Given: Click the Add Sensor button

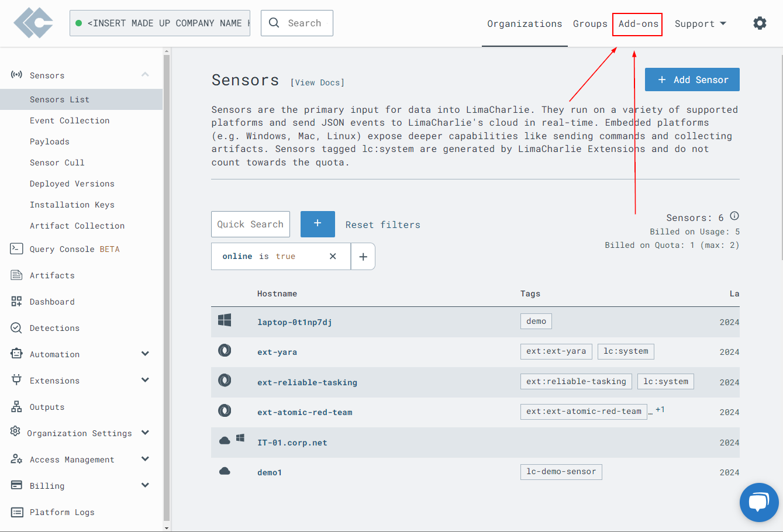Looking at the screenshot, I should pos(692,80).
